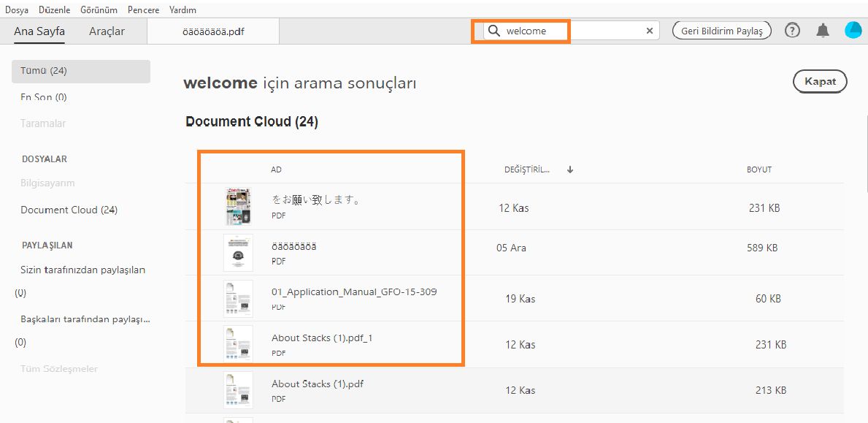This screenshot has height=423, width=868.
Task: Open the Pencere menu
Action: (x=143, y=9)
